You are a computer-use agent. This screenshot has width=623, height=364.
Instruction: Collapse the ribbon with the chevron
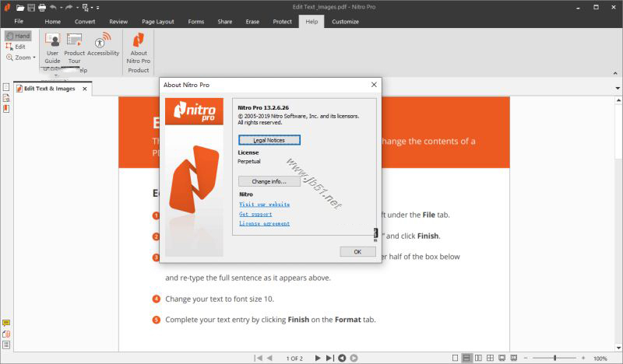pyautogui.click(x=615, y=73)
